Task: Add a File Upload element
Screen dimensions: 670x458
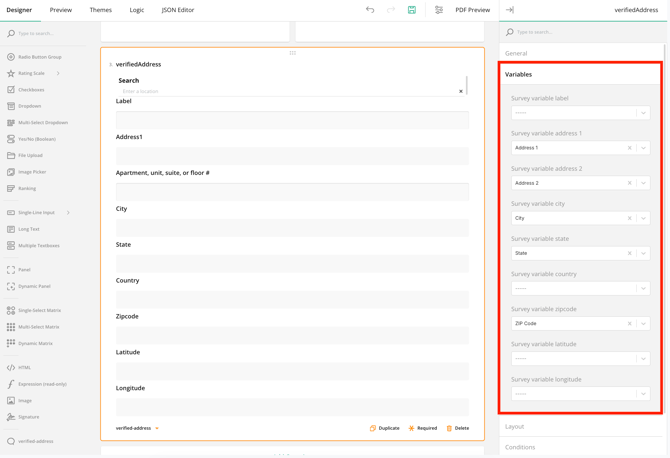Action: [x=25, y=156]
